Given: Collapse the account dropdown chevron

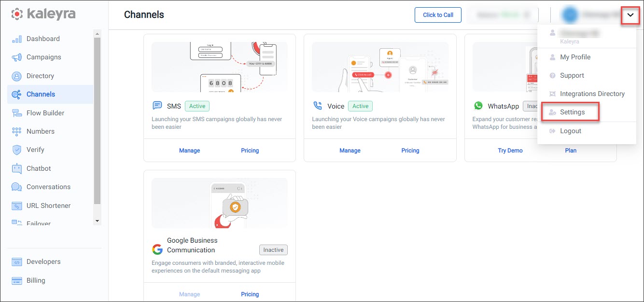Looking at the screenshot, I should tap(630, 15).
